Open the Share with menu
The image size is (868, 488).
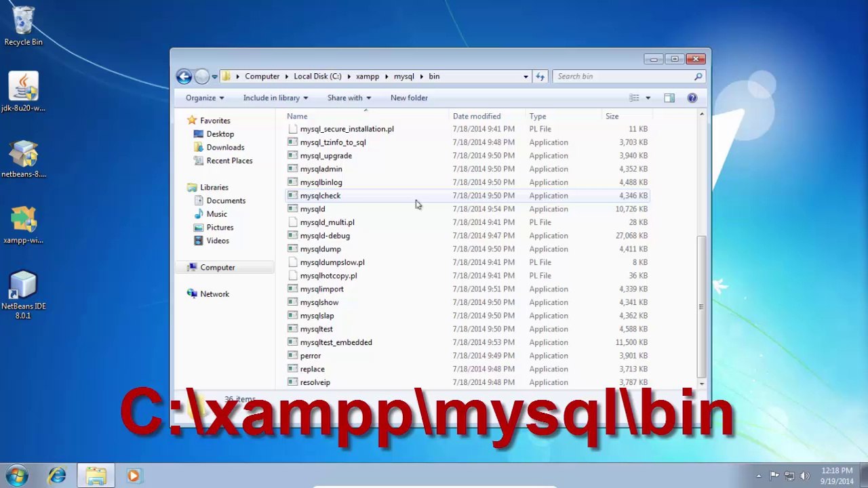[349, 98]
